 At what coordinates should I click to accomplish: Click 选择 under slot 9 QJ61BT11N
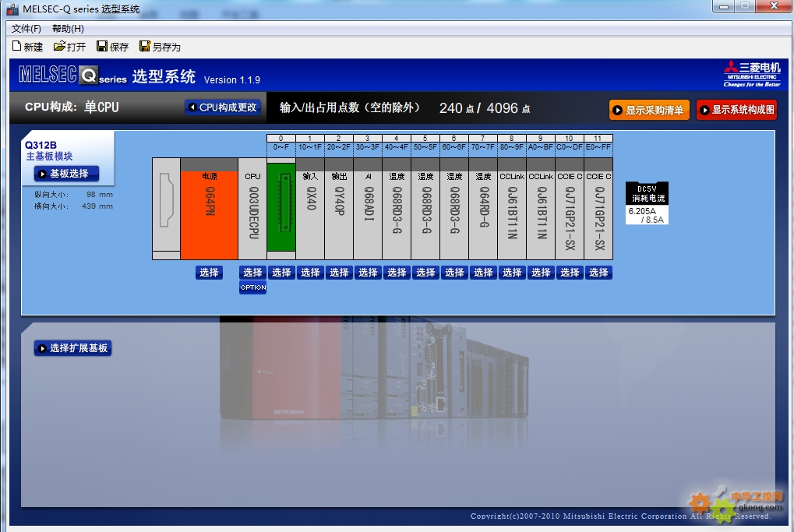[x=542, y=273]
